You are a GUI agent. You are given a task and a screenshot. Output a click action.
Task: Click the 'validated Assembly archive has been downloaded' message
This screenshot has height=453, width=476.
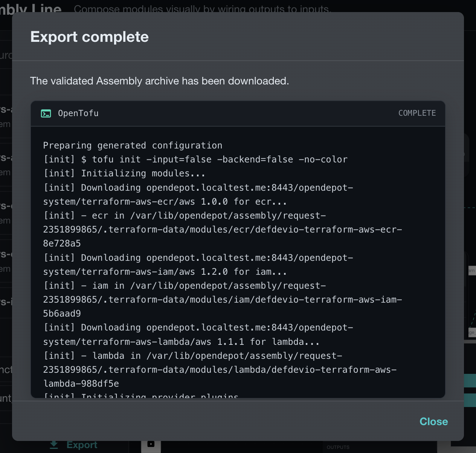point(160,81)
